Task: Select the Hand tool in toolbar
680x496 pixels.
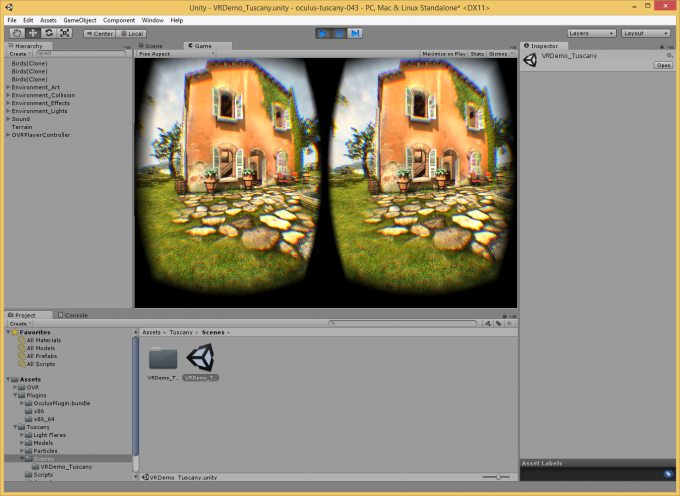Action: click(x=17, y=33)
